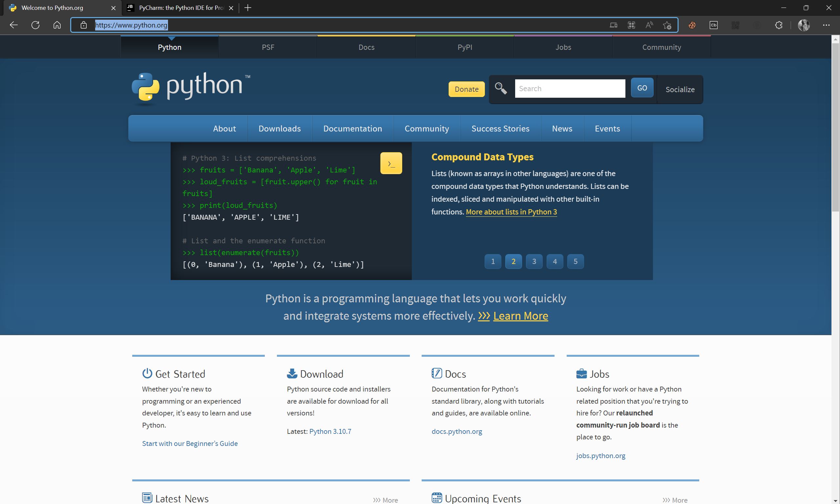Click the GO search button
Screen dimensions: 840x504
tap(642, 88)
